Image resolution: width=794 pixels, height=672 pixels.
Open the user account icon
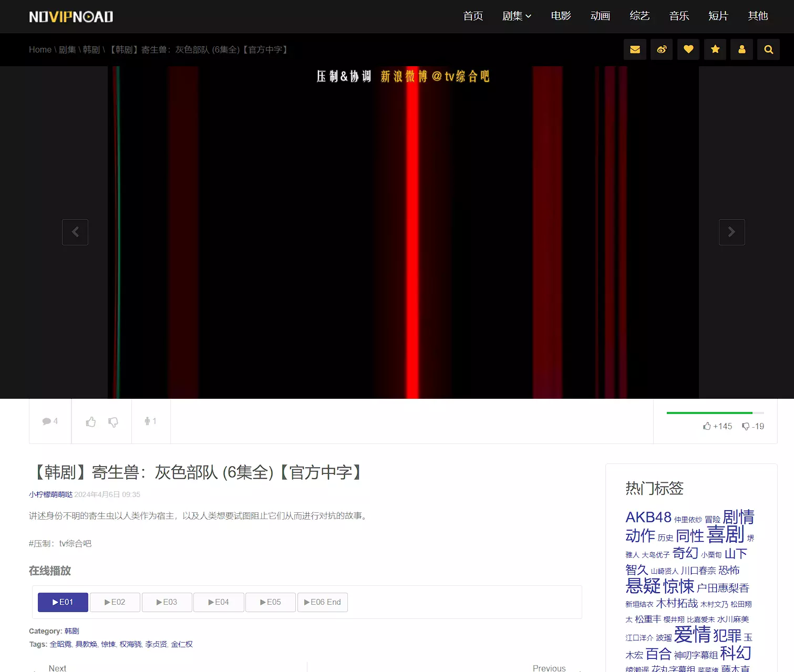coord(742,49)
